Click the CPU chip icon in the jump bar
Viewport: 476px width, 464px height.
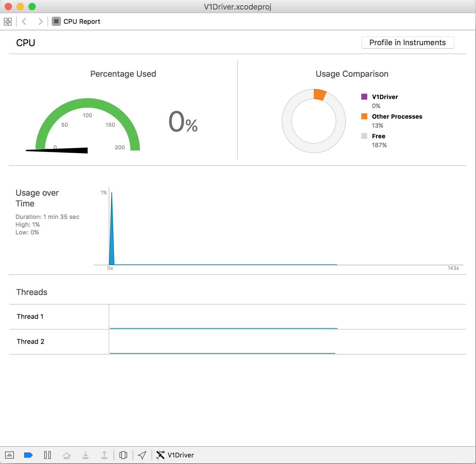tap(56, 21)
